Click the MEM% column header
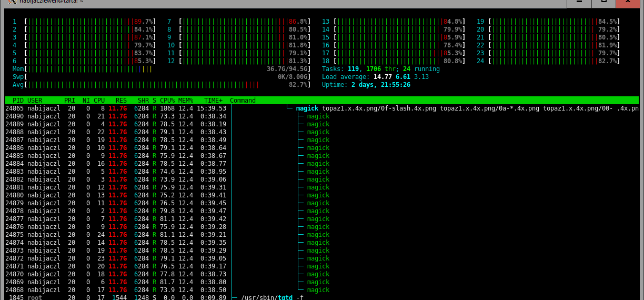Image resolution: width=644 pixels, height=300 pixels. 186,101
